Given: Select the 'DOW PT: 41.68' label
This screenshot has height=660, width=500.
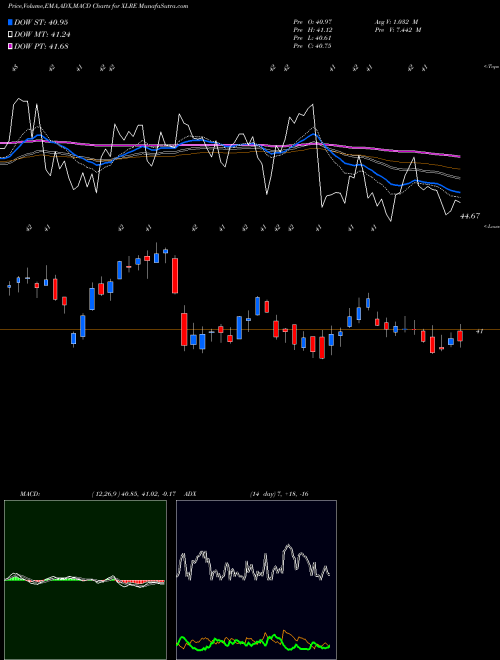Looking at the screenshot, I should pyautogui.click(x=42, y=46).
